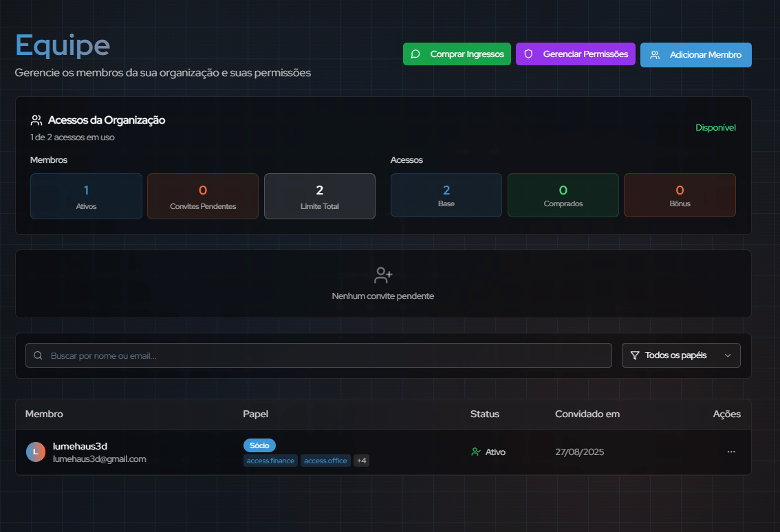Click the lumehaus3d@gmail.com email
780x532 pixels.
(x=100, y=459)
